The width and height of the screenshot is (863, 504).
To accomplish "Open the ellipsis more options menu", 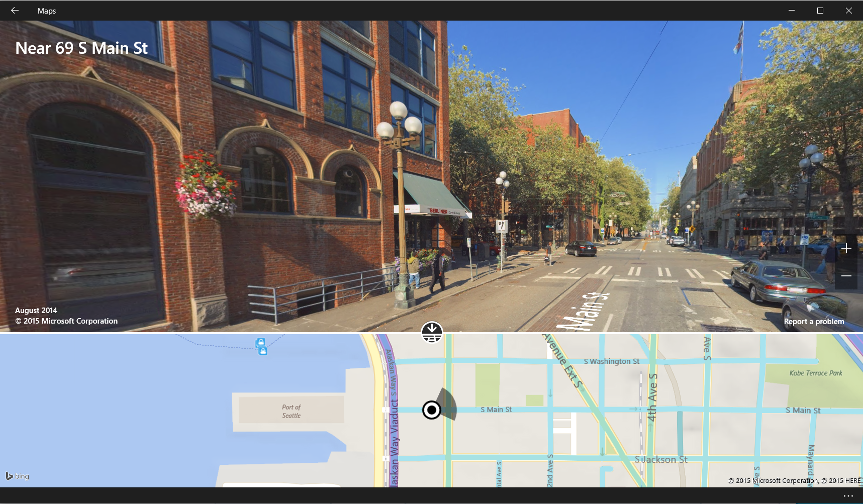I will tap(848, 496).
